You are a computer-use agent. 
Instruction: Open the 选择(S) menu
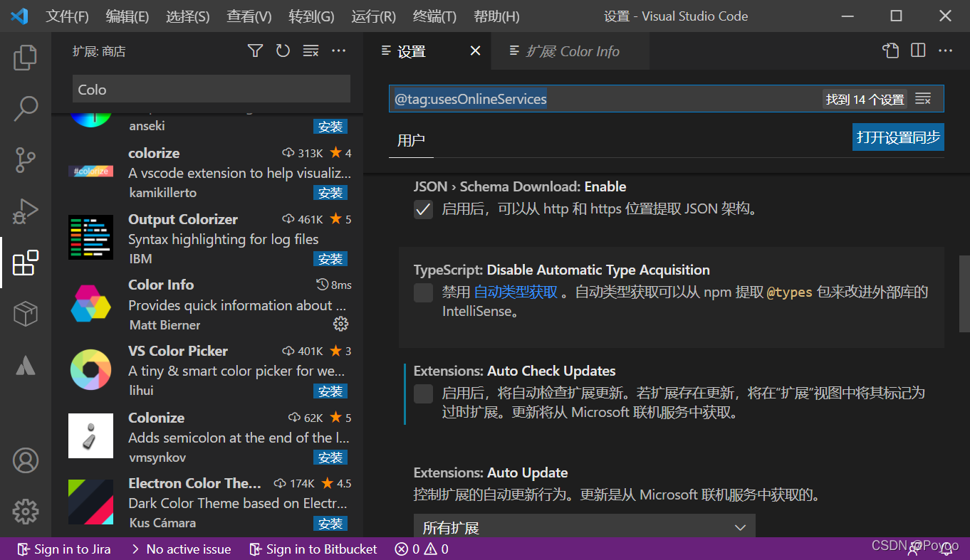coord(187,16)
